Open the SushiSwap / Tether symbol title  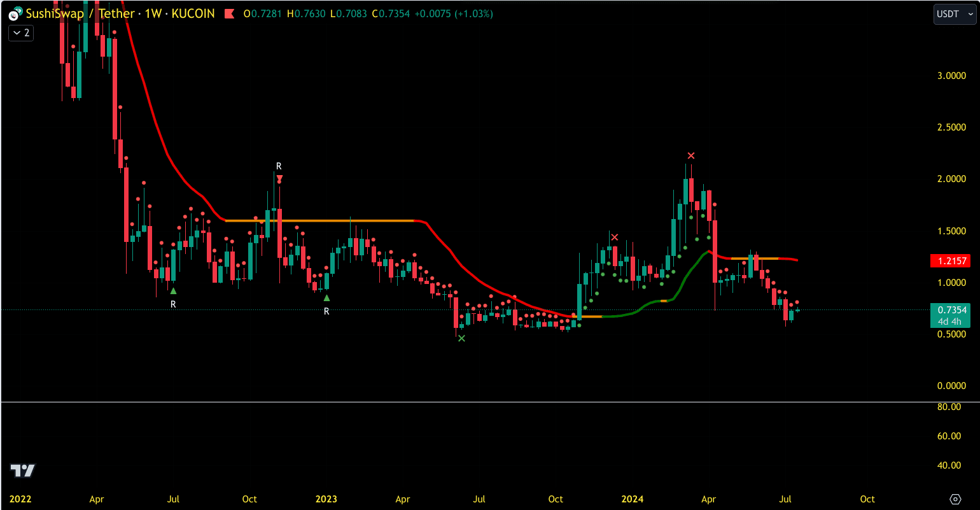80,13
